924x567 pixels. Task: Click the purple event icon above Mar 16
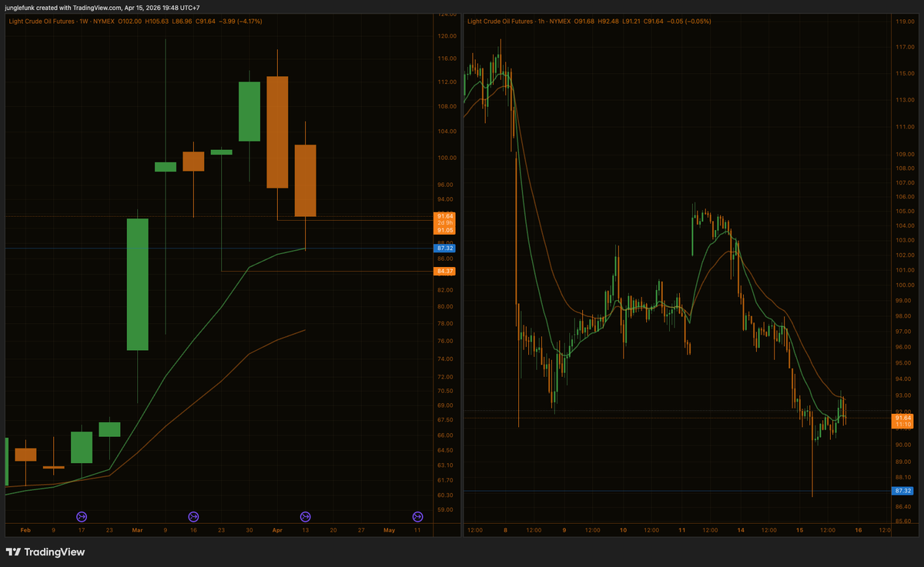[193, 516]
